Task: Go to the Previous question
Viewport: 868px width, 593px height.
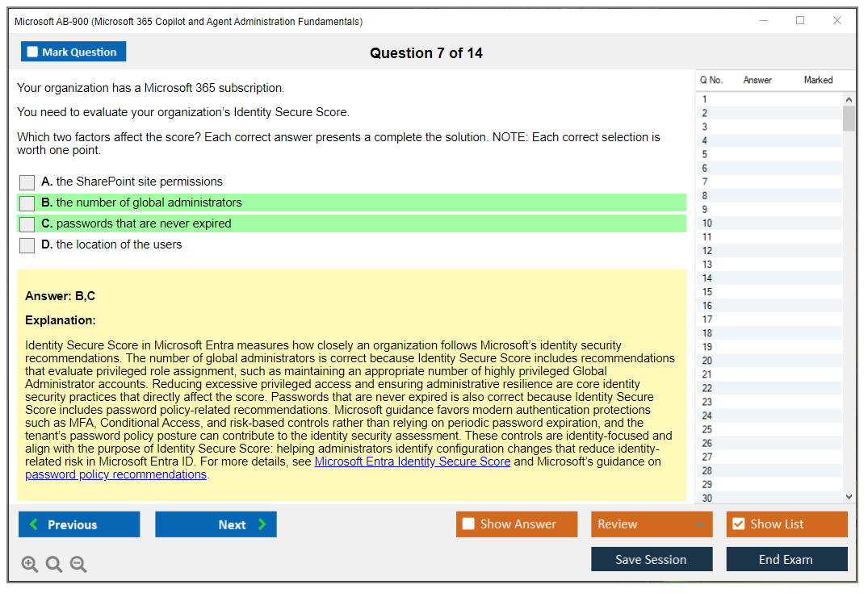Action: click(79, 524)
